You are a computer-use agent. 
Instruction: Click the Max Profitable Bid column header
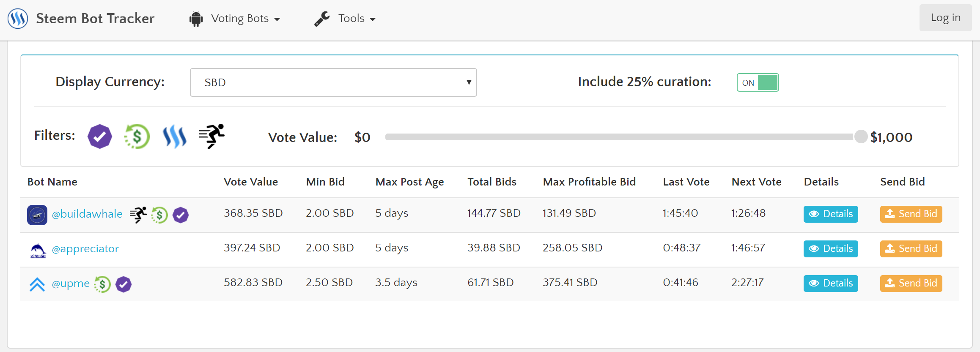(589, 182)
